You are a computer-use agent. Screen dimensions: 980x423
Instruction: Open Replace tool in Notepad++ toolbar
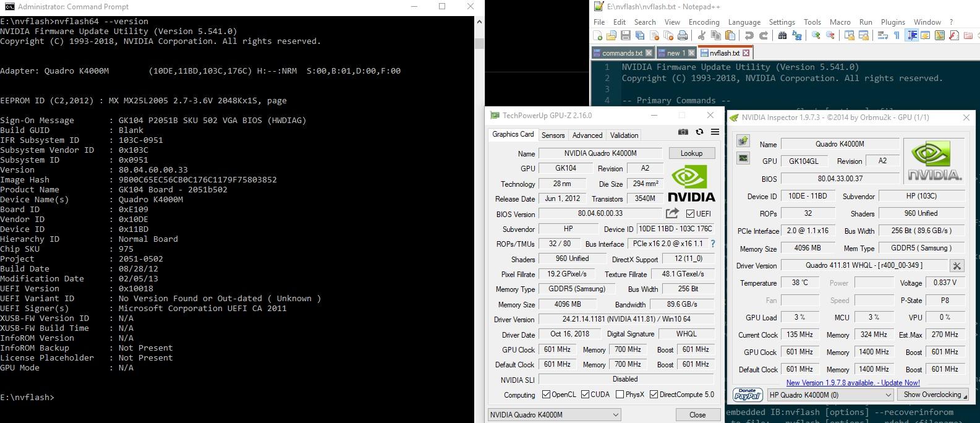tap(796, 36)
